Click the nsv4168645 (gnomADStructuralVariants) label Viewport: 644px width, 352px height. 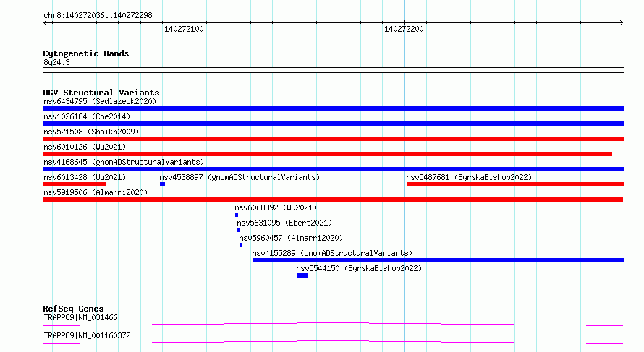[124, 162]
